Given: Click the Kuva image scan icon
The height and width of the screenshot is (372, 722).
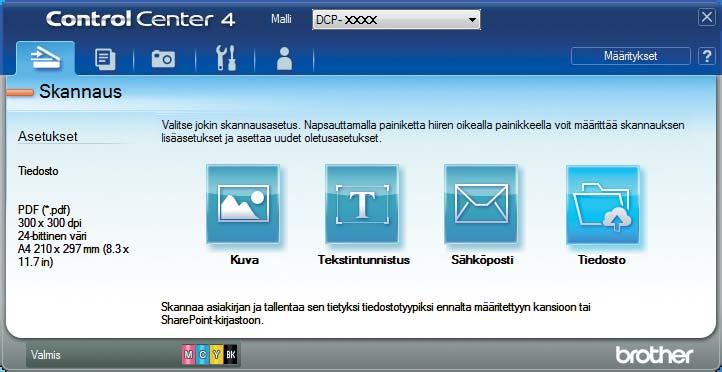Looking at the screenshot, I should point(243,204).
